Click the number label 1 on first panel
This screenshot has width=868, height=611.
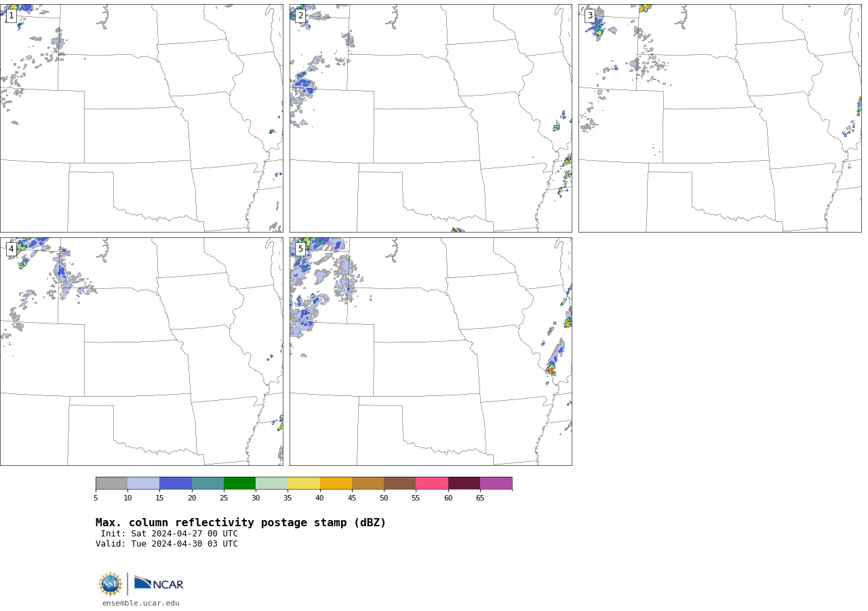11,16
